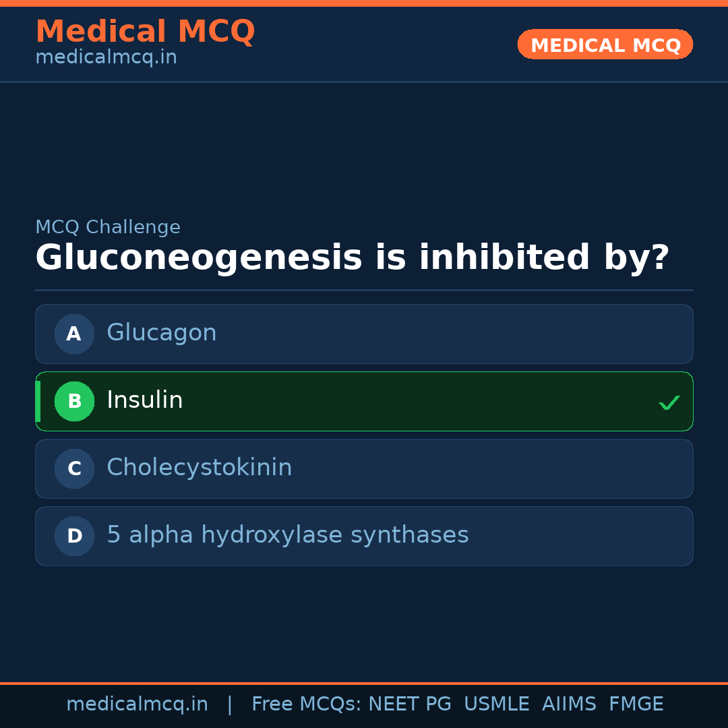Click FMGE in the footer
Viewport: 728px width, 728px height.
click(x=636, y=704)
